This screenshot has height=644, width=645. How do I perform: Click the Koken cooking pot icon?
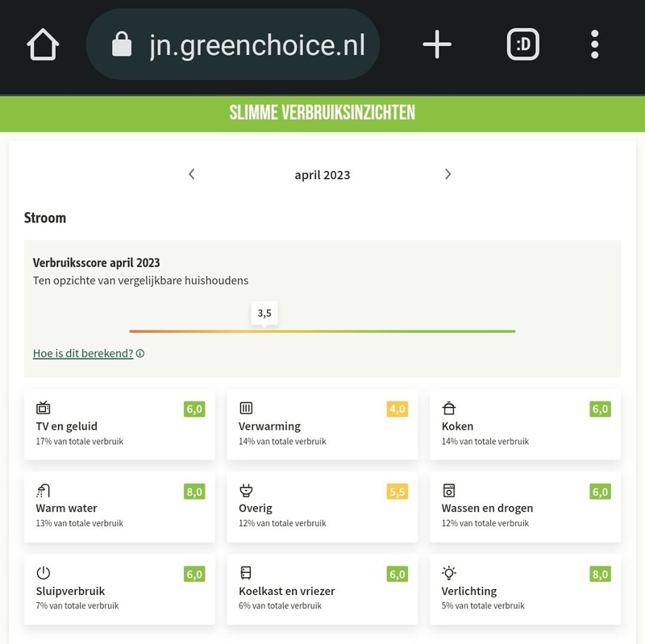[449, 408]
